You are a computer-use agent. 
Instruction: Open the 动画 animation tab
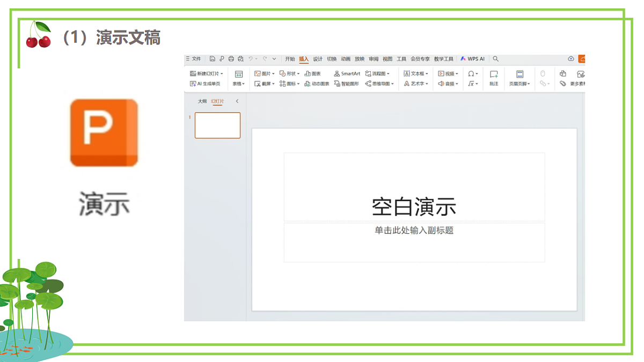(346, 59)
